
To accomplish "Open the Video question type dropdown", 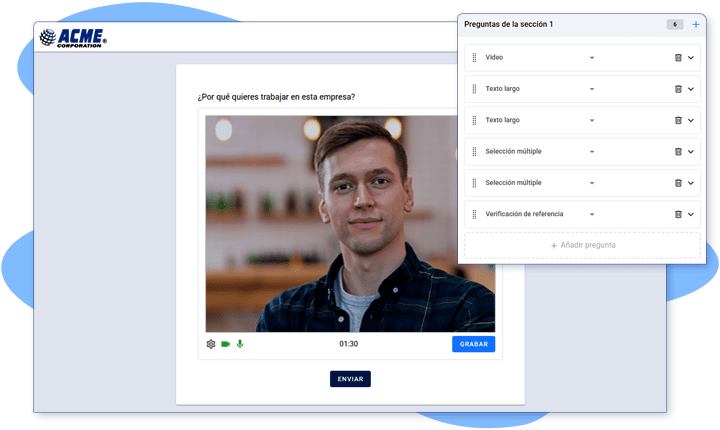I will tap(591, 58).
